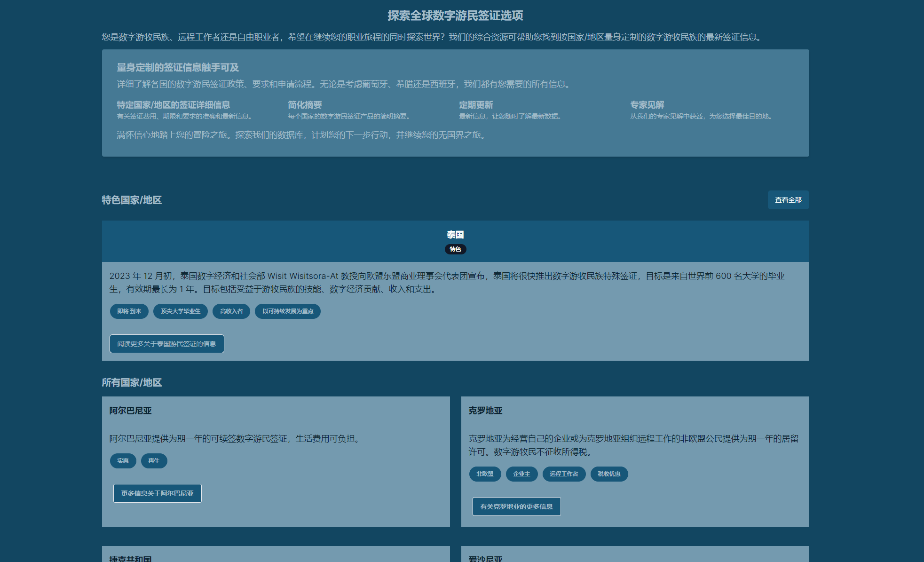Click the 即将到来 tag
Screen dimensions: 924x562
[129, 311]
